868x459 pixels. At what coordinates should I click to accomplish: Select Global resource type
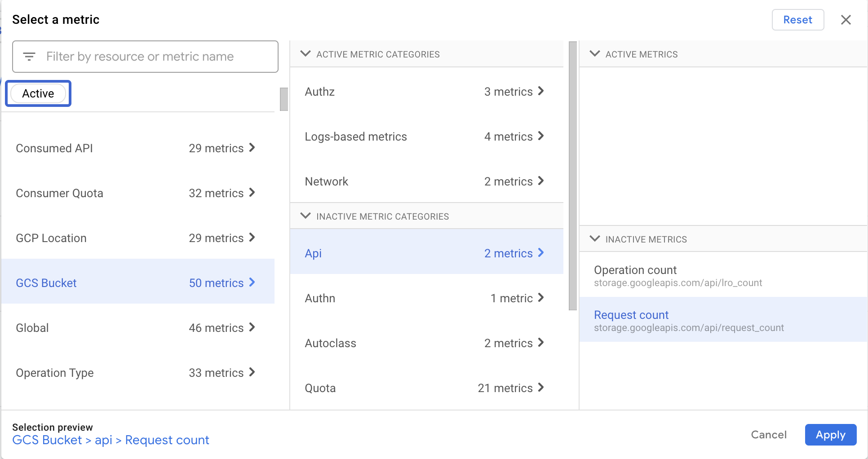coord(138,328)
